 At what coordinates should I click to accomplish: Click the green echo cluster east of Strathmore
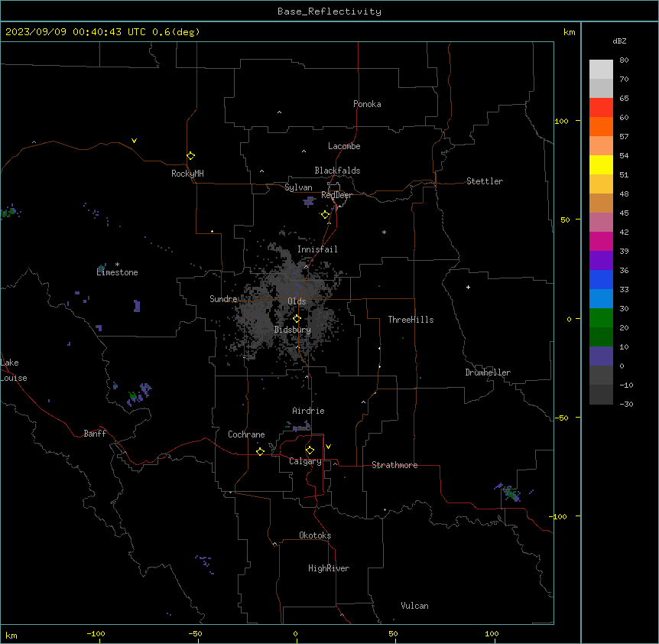tap(511, 493)
